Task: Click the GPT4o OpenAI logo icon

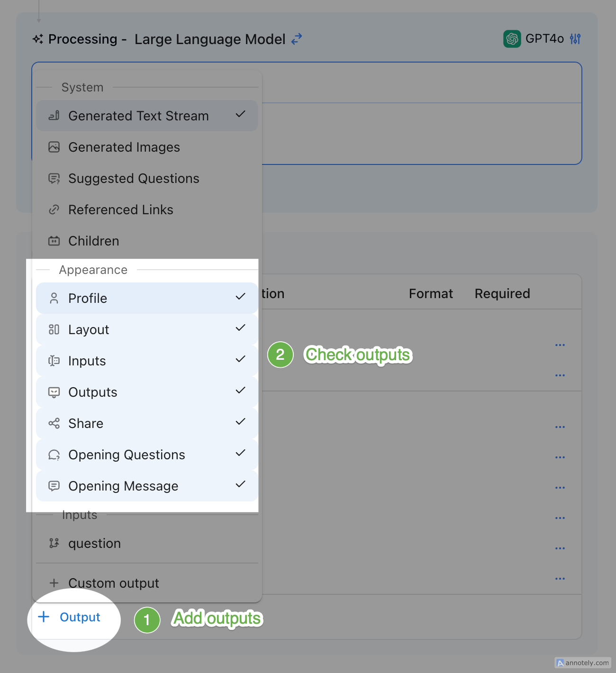Action: [x=512, y=39]
